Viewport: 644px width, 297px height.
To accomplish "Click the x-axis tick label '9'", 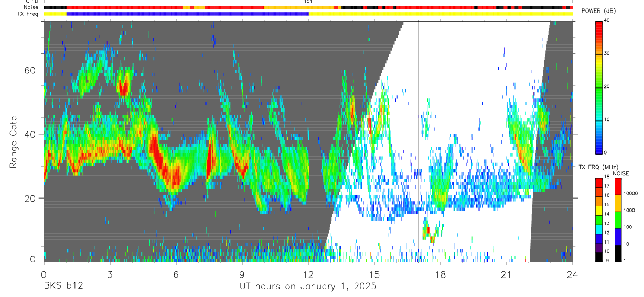I will pyautogui.click(x=242, y=274).
